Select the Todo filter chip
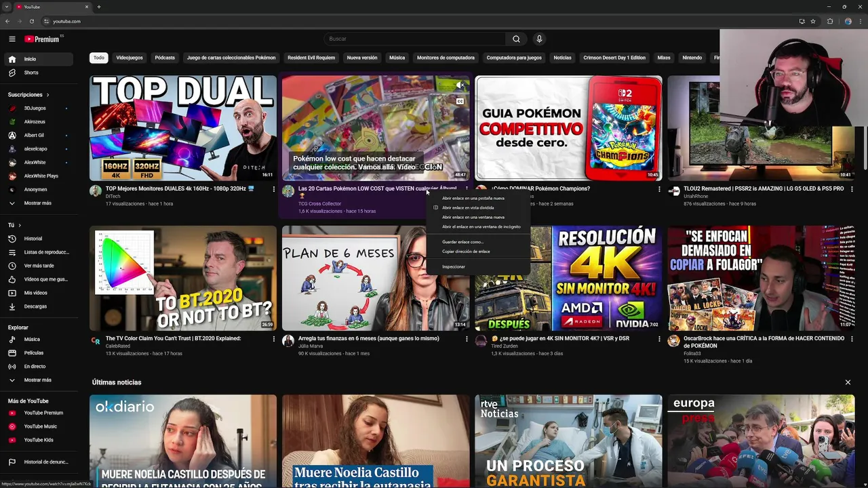Screen dimensions: 868x488 click(x=99, y=58)
